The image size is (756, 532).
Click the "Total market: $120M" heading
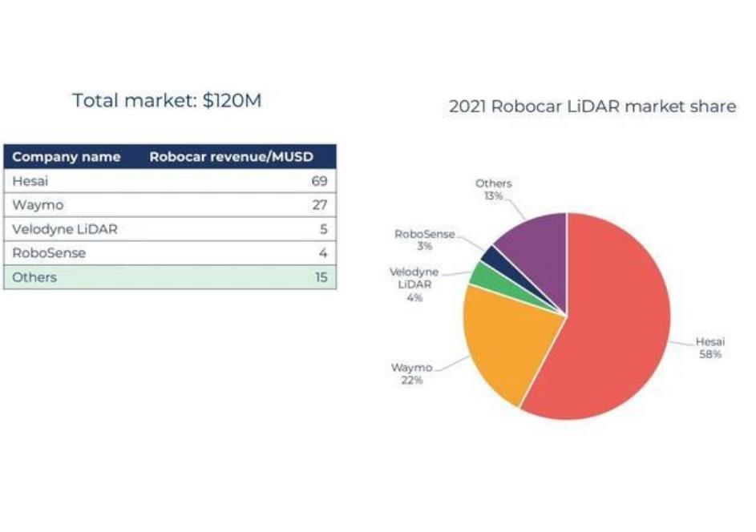167,101
